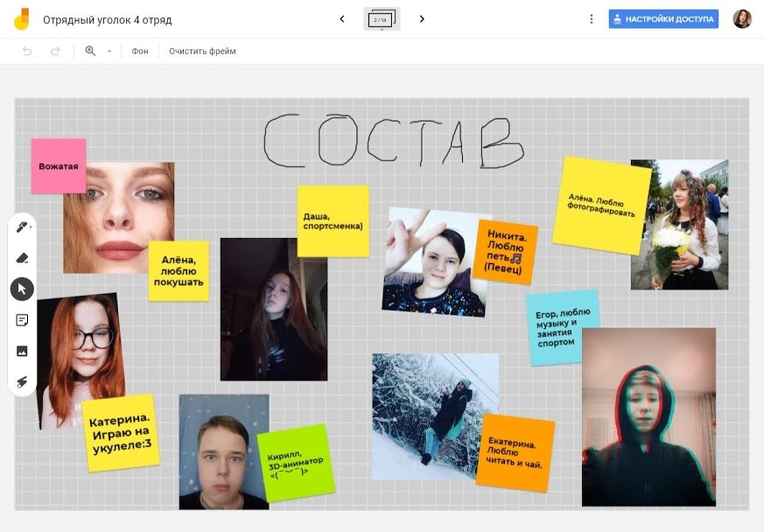Viewport: 764px width, 532px height.
Task: Add a sticky note with the toolbar
Action: coord(22,320)
